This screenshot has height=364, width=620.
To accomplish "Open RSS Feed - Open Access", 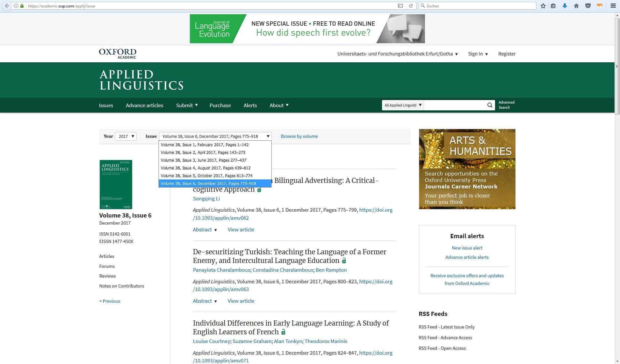I will (442, 348).
